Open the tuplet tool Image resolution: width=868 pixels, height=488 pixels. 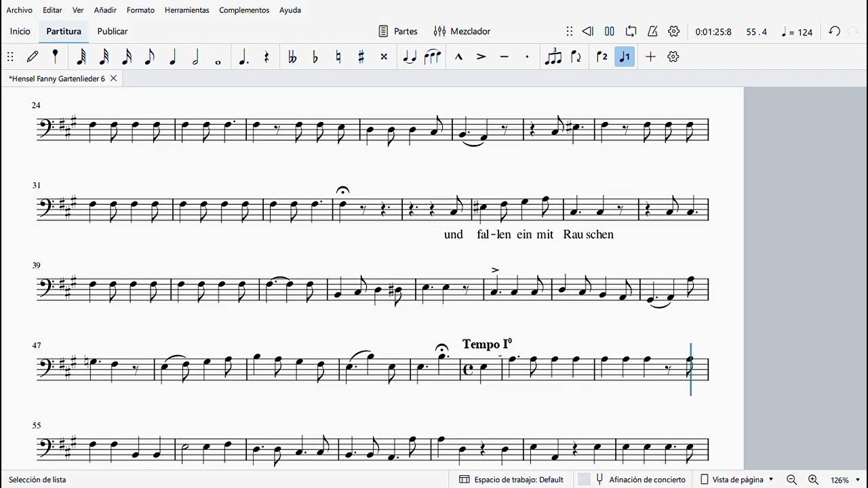tap(553, 57)
